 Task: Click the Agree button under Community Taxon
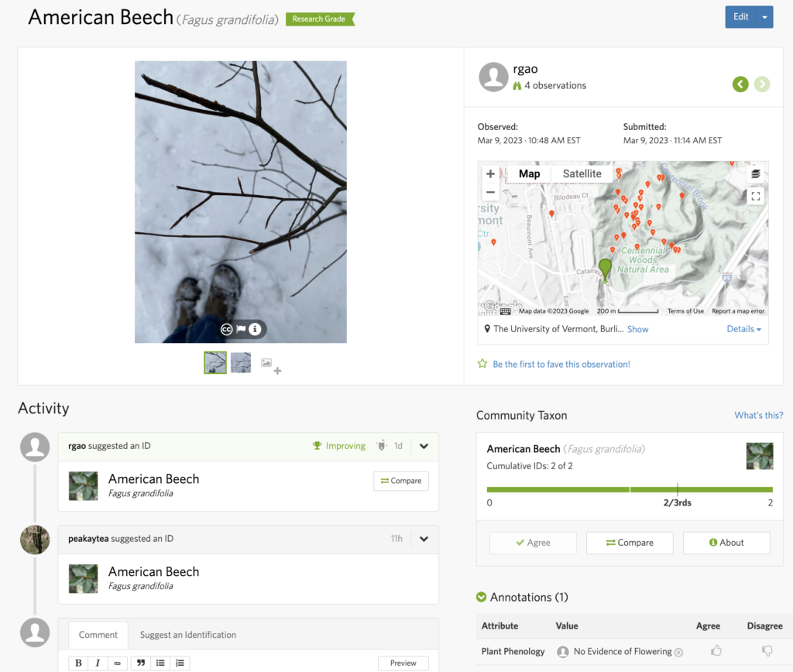[533, 543]
